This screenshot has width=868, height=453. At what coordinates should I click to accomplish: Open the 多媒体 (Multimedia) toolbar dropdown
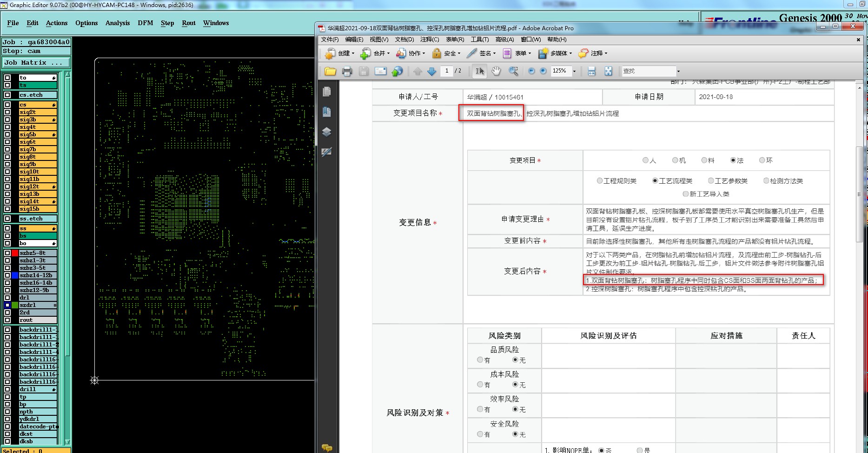(570, 53)
